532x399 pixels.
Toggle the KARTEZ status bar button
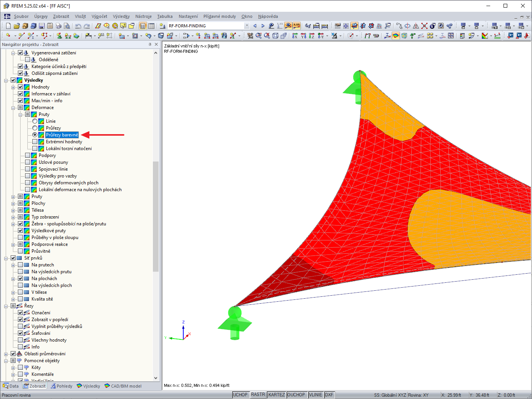pyautogui.click(x=276, y=395)
